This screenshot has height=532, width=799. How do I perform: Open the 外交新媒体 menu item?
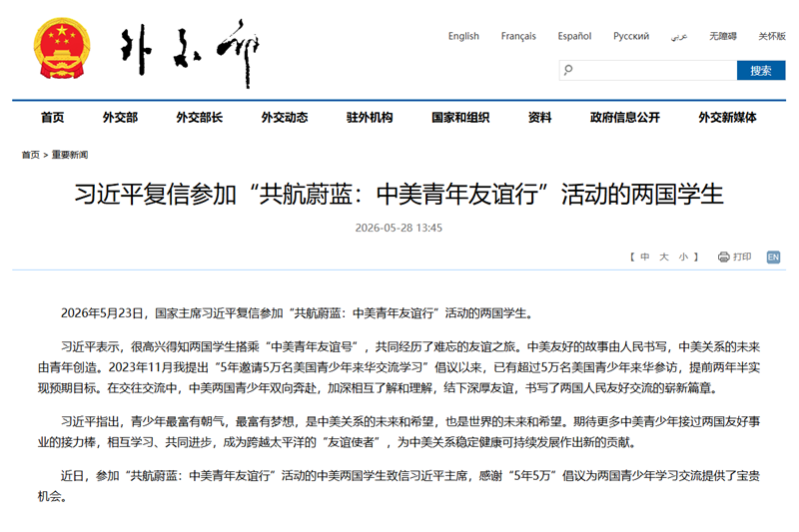[727, 118]
